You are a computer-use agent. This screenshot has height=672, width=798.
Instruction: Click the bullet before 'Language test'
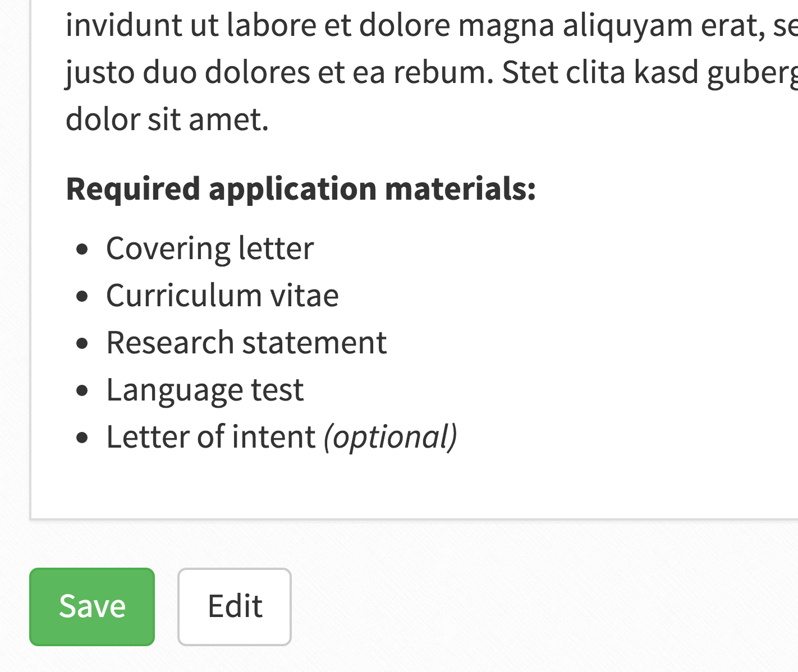point(82,390)
